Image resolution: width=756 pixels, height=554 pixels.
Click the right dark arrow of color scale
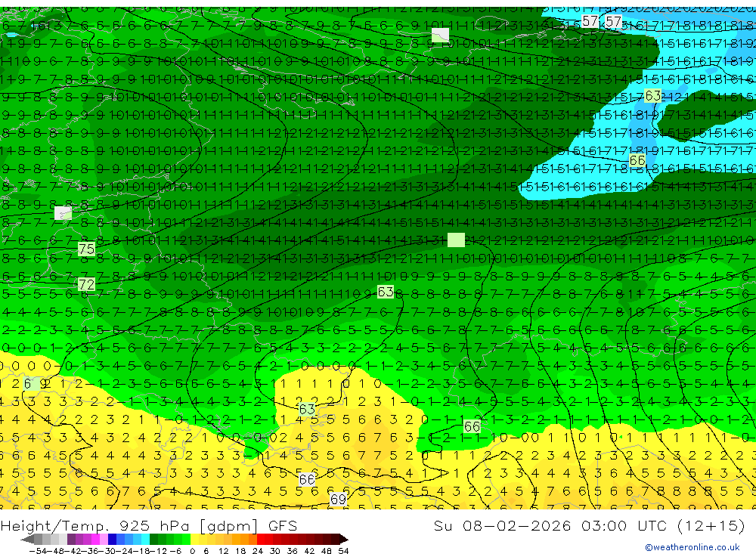tap(344, 539)
